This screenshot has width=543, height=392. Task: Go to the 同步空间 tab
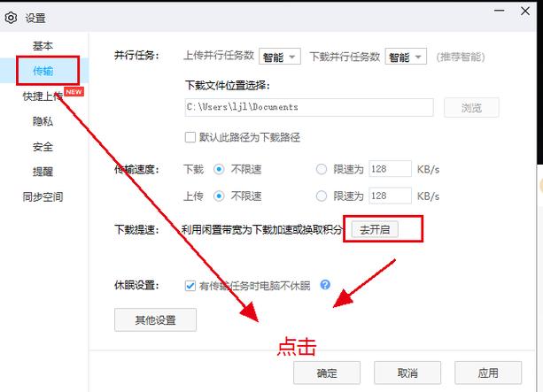click(x=43, y=196)
